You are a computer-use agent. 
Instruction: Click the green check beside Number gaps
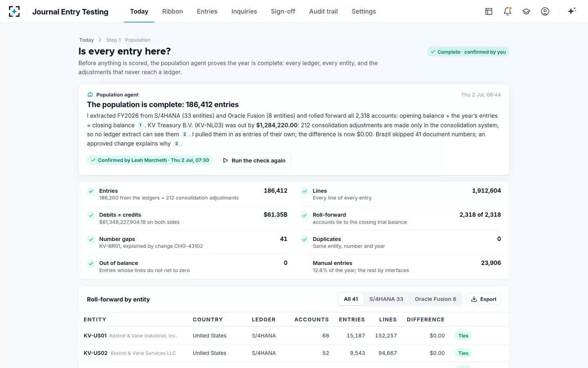pyautogui.click(x=91, y=239)
